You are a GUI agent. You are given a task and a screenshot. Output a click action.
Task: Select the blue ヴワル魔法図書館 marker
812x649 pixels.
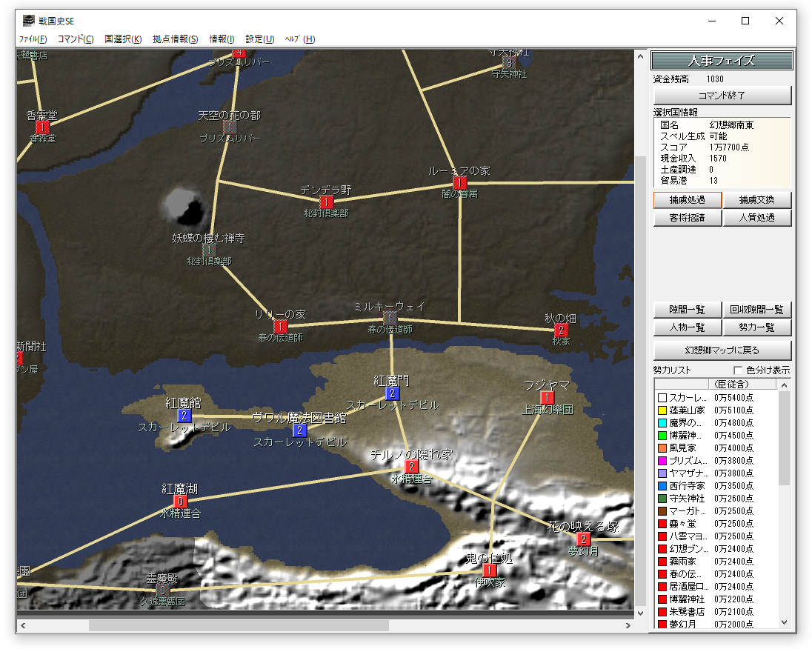(x=299, y=430)
